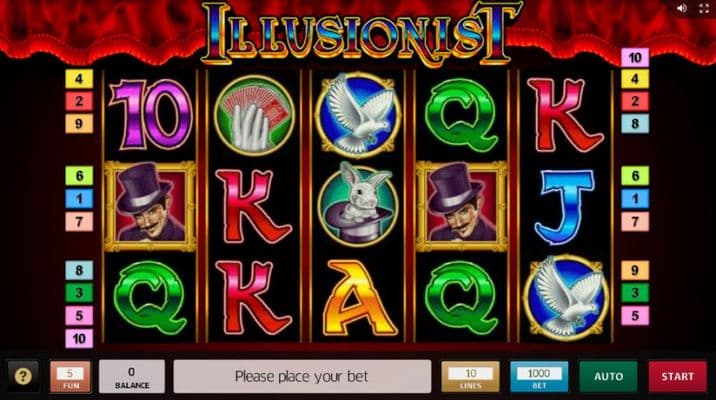The width and height of the screenshot is (716, 400).
Task: Enable AUTO spin mode
Action: [608, 377]
